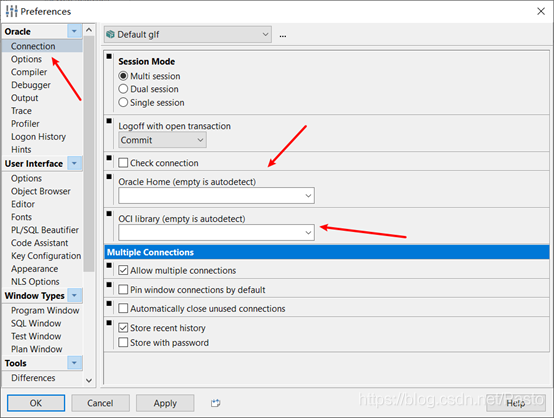Enable Store with password checkbox
554x418 pixels.
coord(123,342)
